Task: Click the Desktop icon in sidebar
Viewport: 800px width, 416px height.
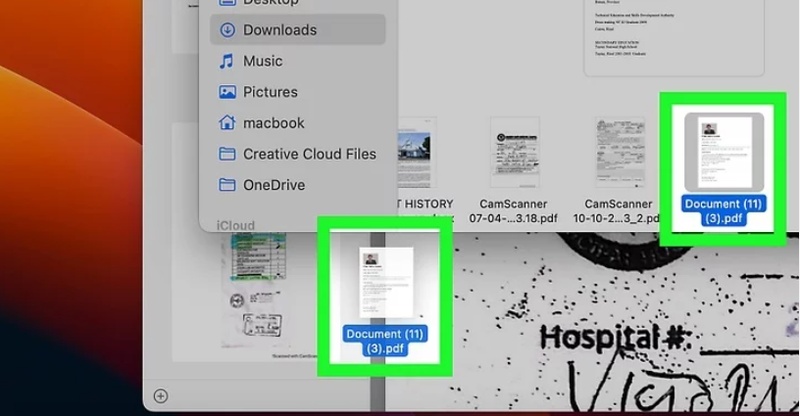Action: [x=227, y=3]
